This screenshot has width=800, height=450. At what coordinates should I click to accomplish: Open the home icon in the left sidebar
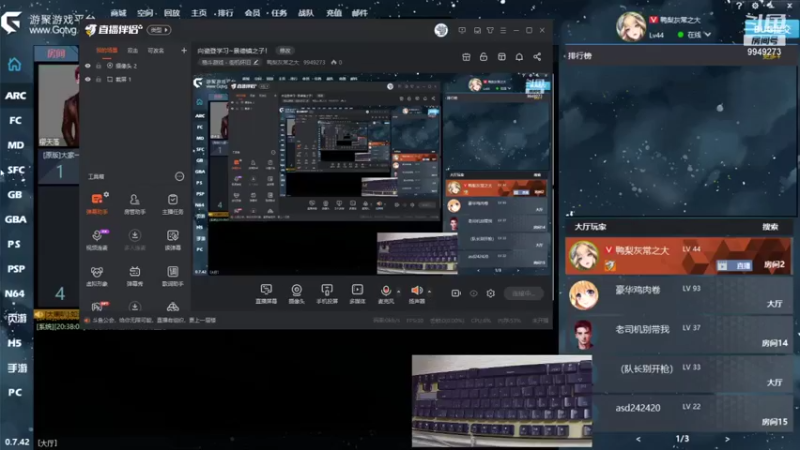pyautogui.click(x=14, y=64)
